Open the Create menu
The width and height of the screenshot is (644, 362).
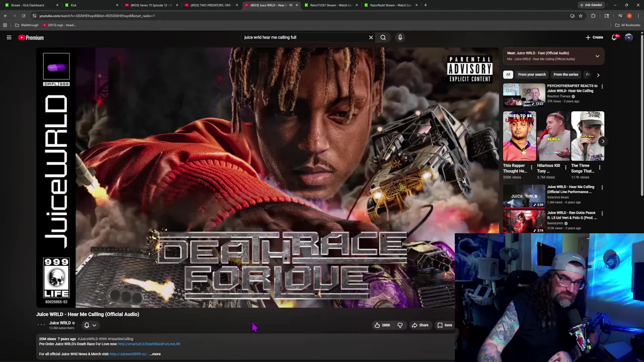[x=594, y=37]
